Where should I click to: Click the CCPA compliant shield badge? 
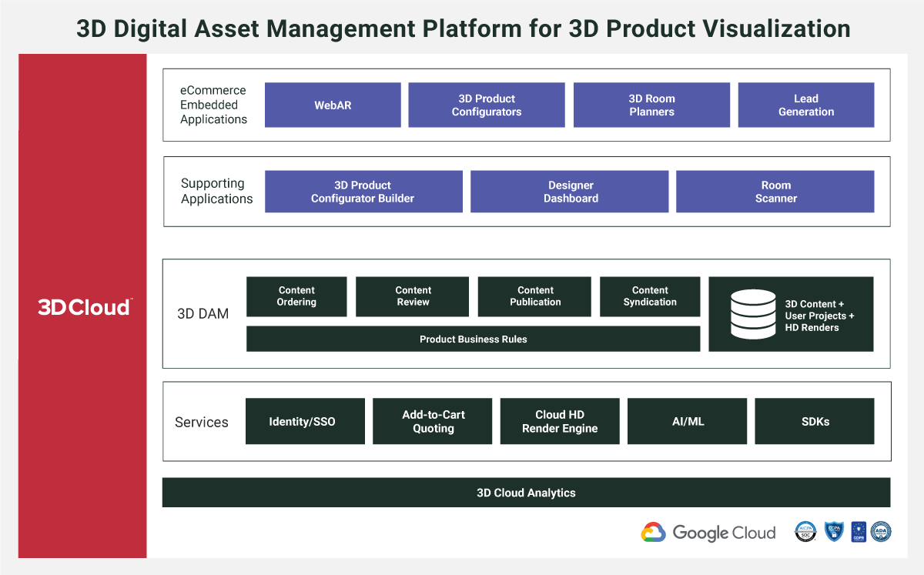(834, 532)
